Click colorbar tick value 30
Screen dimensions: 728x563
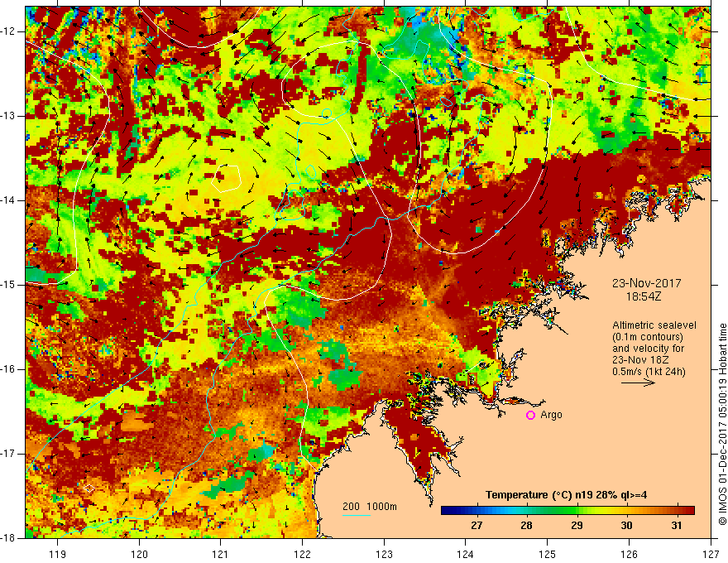[627, 526]
